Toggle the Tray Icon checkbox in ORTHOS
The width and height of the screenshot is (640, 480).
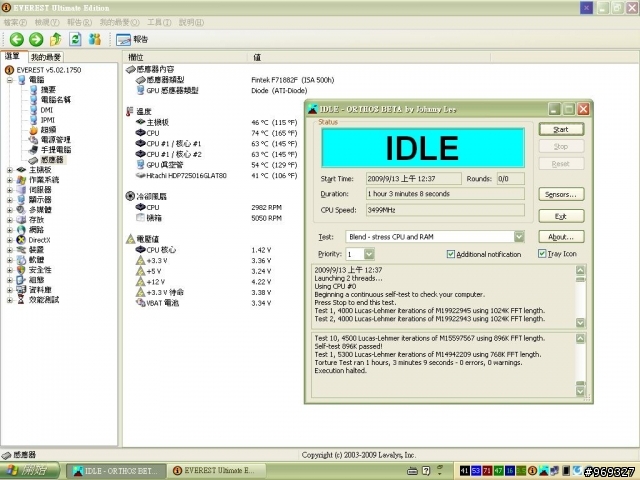(542, 254)
